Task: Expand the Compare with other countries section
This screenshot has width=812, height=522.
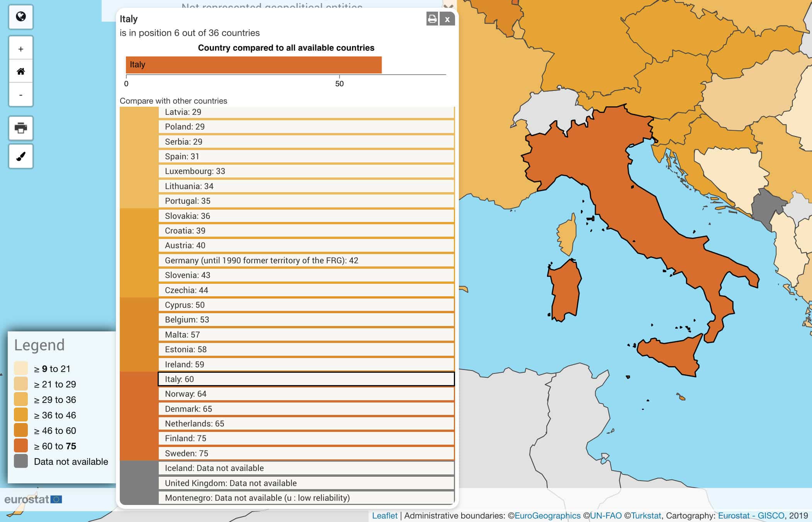Action: click(x=174, y=101)
